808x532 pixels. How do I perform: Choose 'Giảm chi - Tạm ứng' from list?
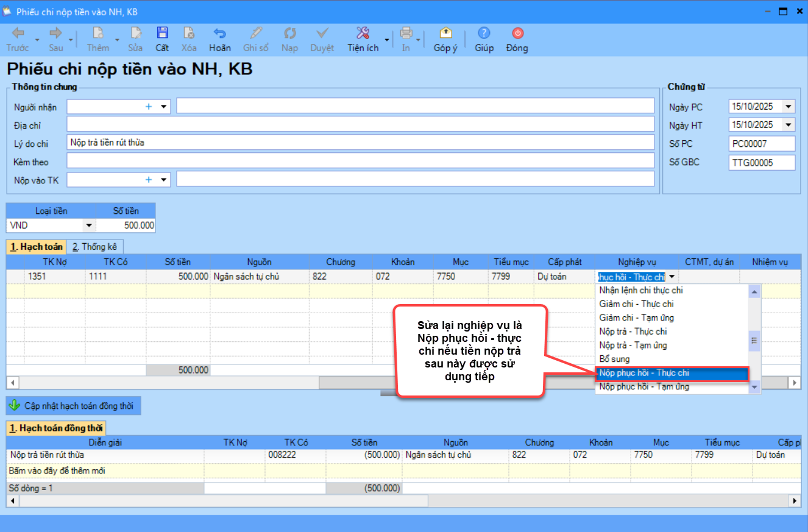(x=636, y=317)
